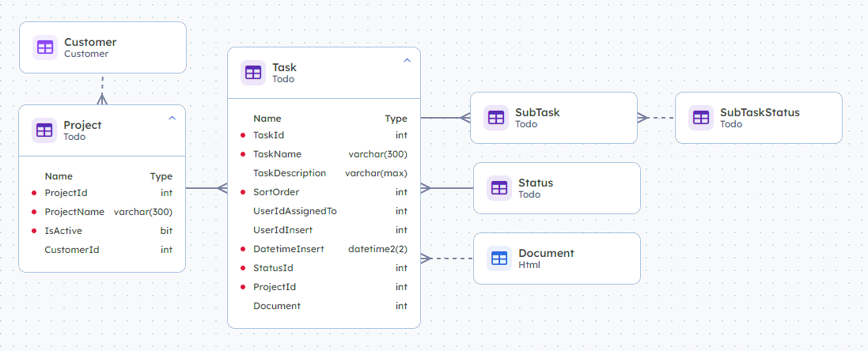Select the dashed Customer-to-Project relationship line
Image resolution: width=868 pixels, height=351 pixels.
(x=102, y=89)
